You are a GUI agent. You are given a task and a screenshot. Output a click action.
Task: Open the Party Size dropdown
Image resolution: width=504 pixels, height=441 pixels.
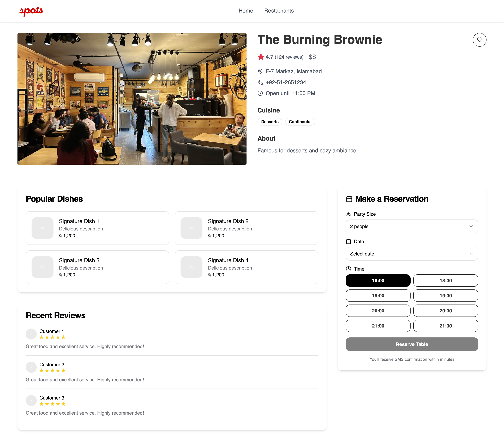[x=411, y=226]
